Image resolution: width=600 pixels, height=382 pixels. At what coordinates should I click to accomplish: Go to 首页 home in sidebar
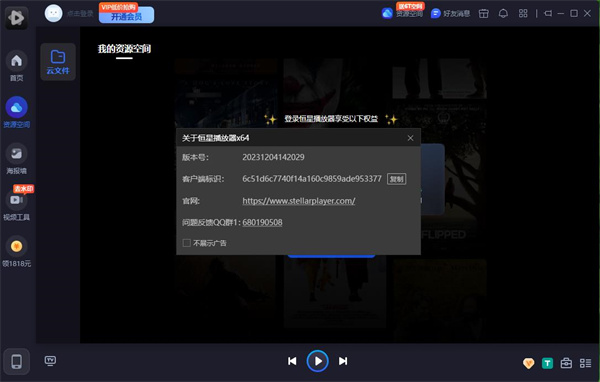click(x=16, y=66)
